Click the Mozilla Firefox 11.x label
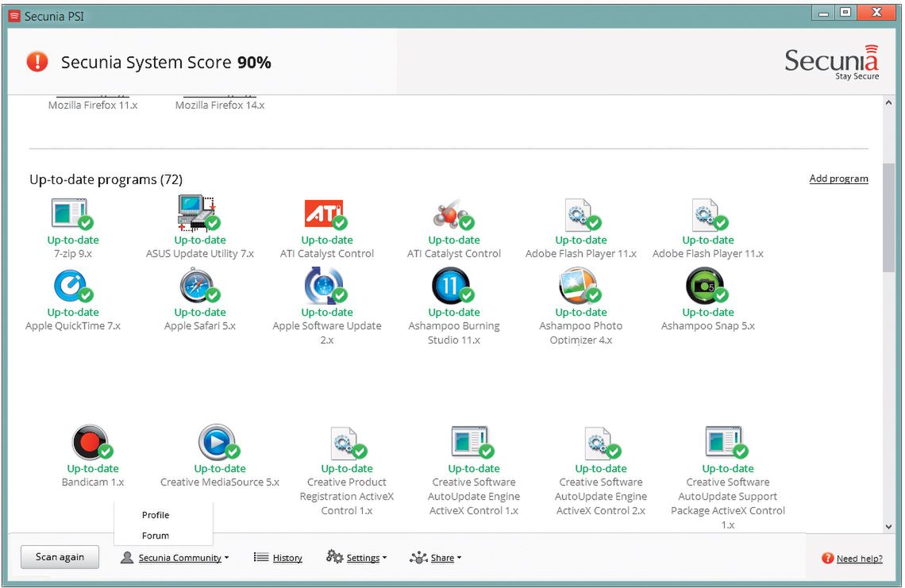The width and height of the screenshot is (905, 588). pyautogui.click(x=93, y=105)
